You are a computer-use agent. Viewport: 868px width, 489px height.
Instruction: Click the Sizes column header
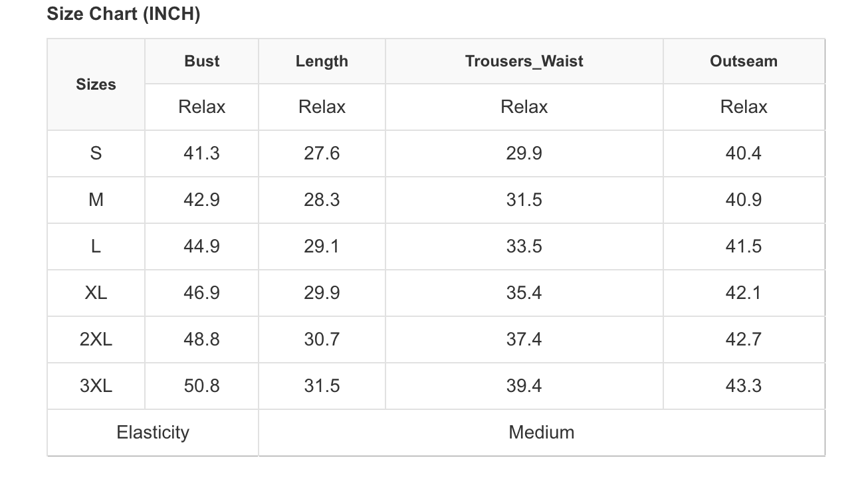coord(96,84)
